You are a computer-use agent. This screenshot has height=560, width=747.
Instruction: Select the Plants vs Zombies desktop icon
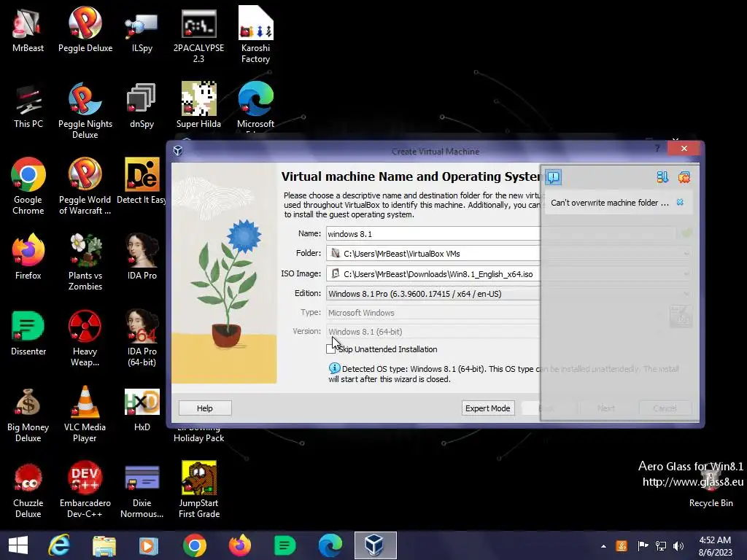click(85, 262)
